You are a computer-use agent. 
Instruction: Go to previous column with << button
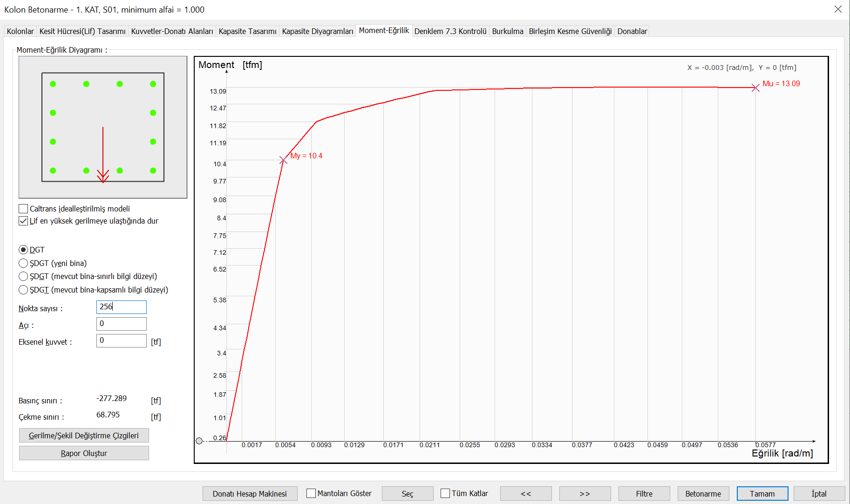coord(526,494)
